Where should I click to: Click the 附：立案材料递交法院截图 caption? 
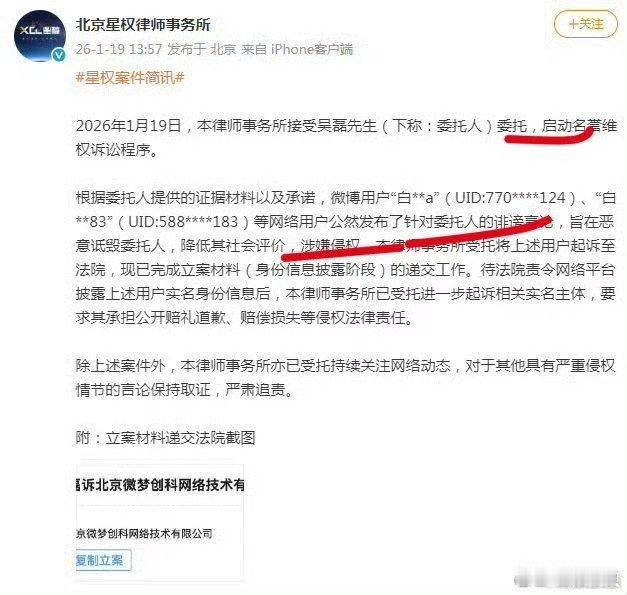coord(166,438)
